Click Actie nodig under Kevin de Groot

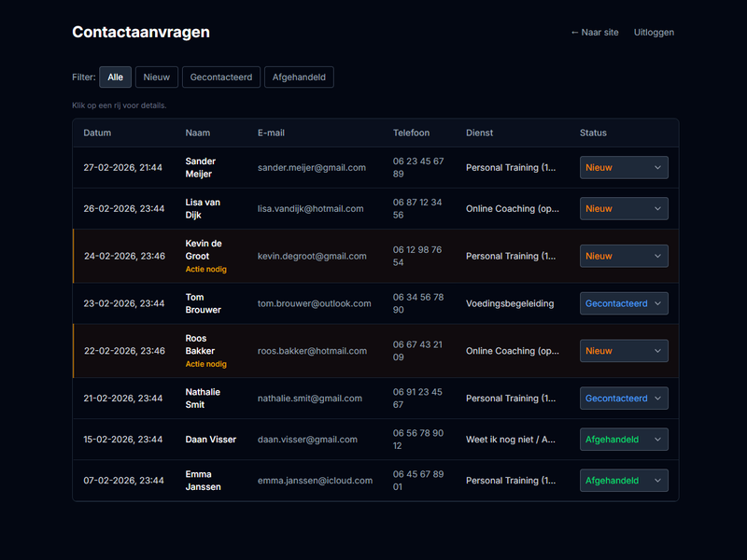pyautogui.click(x=205, y=269)
